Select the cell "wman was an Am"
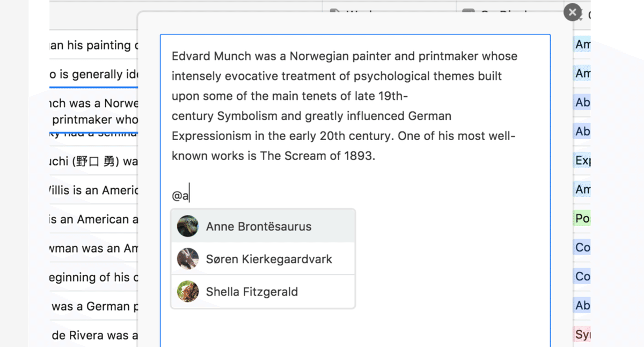Image resolution: width=644 pixels, height=347 pixels. click(94, 248)
